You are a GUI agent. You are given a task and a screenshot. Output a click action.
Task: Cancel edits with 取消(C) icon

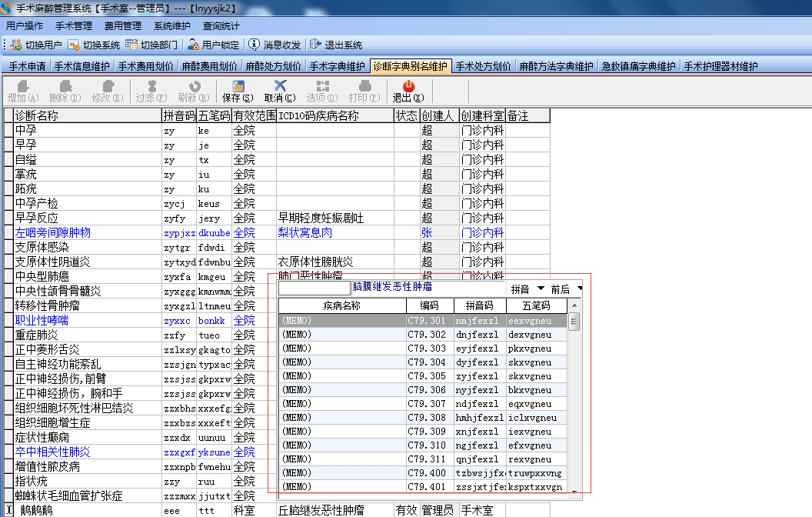point(280,86)
